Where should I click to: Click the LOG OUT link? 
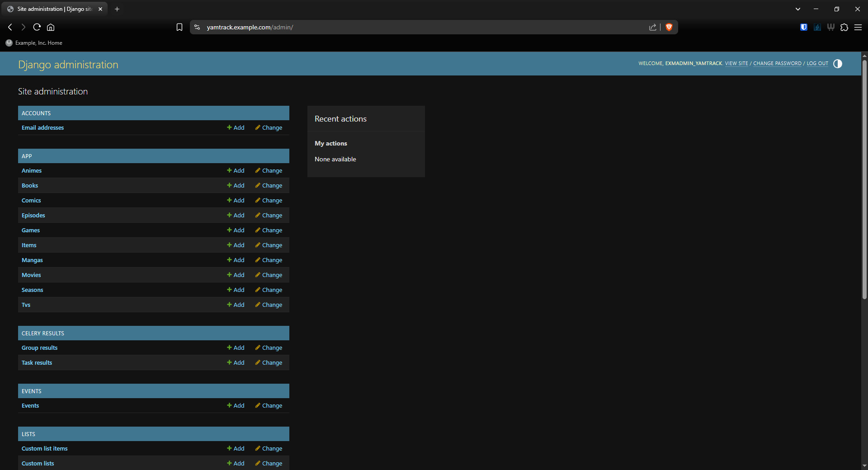817,64
